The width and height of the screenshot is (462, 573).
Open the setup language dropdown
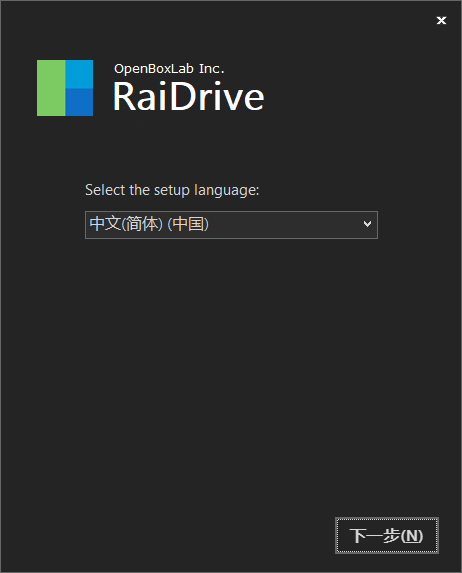click(231, 225)
